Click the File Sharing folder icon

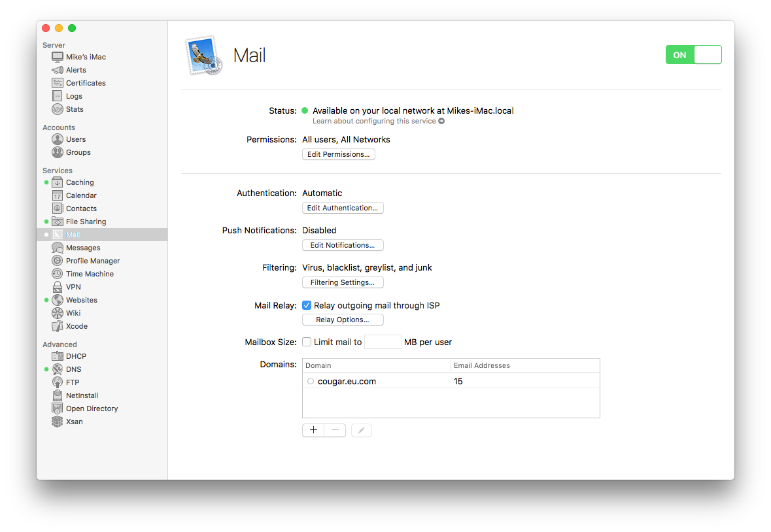[x=58, y=222]
